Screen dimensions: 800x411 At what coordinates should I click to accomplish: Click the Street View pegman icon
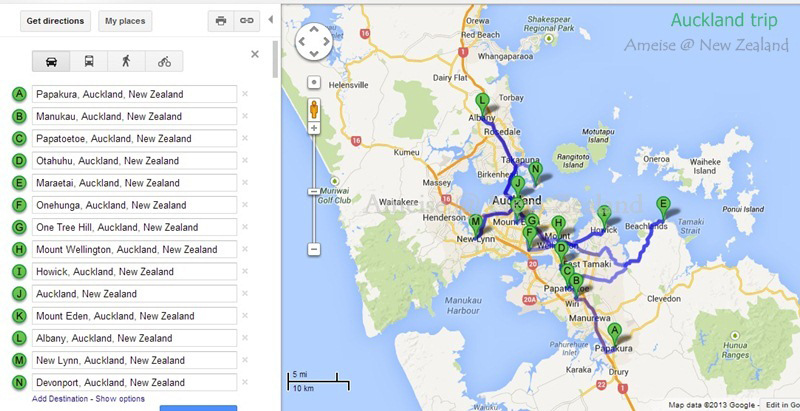coord(314,109)
